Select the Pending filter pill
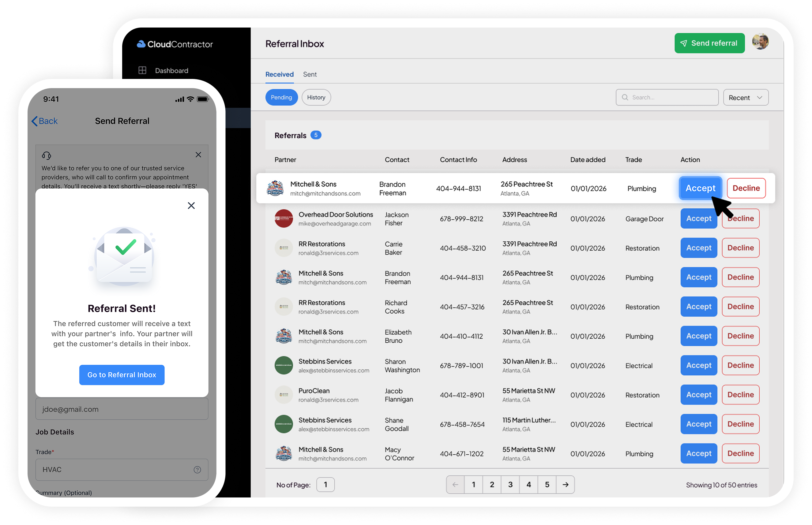812x525 pixels. (x=281, y=98)
